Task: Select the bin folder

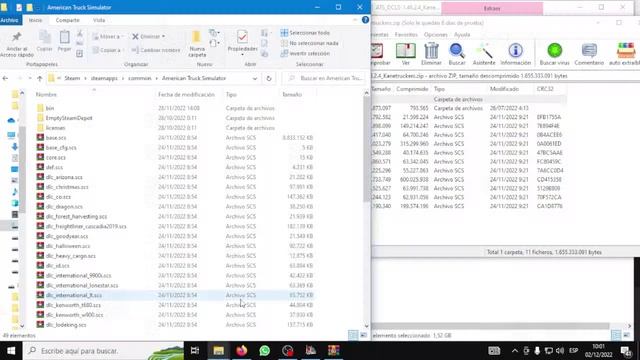Action: pyautogui.click(x=49, y=108)
